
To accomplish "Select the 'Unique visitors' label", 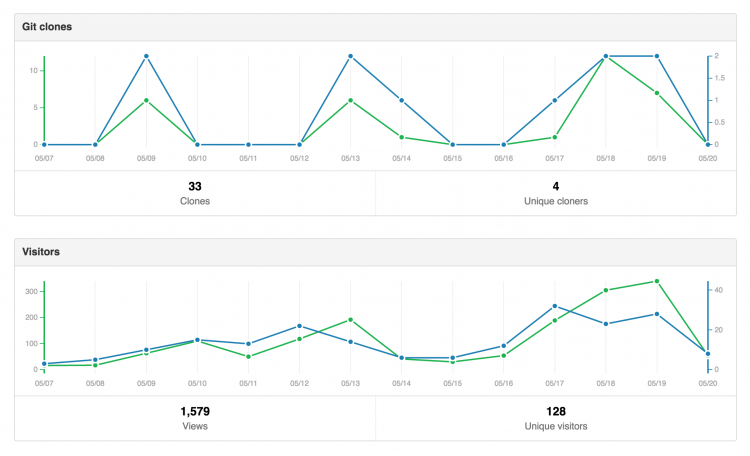I will 556,426.
